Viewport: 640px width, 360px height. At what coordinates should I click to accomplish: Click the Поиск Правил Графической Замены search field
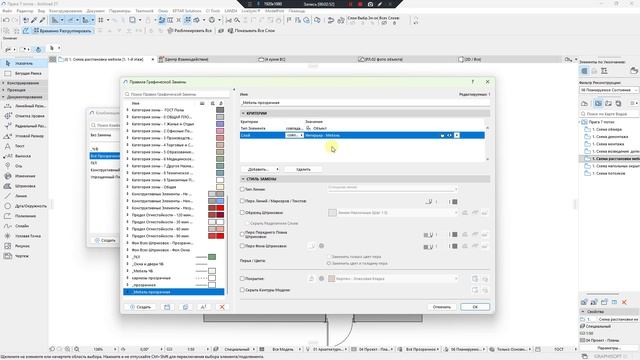pyautogui.click(x=177, y=94)
